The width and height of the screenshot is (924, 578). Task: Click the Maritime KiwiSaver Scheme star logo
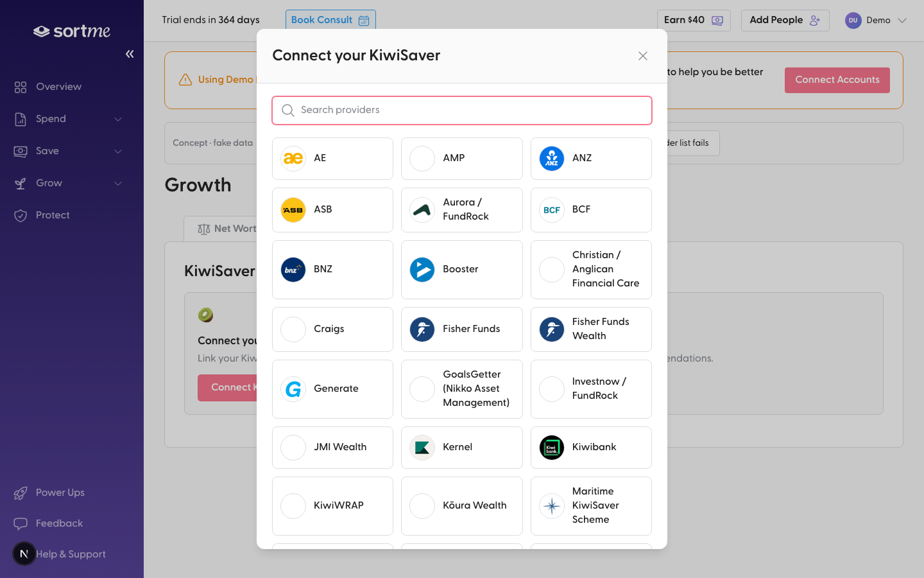coord(552,506)
